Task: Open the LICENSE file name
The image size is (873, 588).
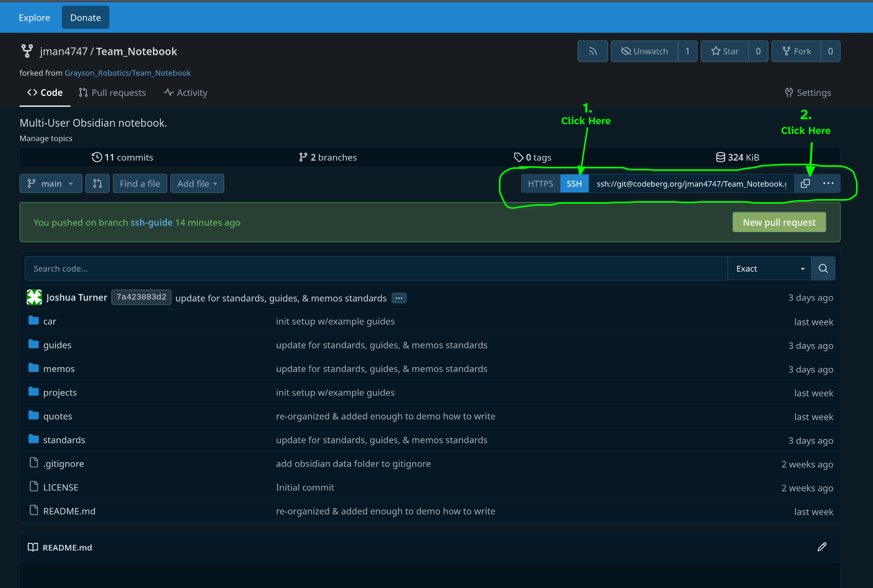Action: [61, 487]
